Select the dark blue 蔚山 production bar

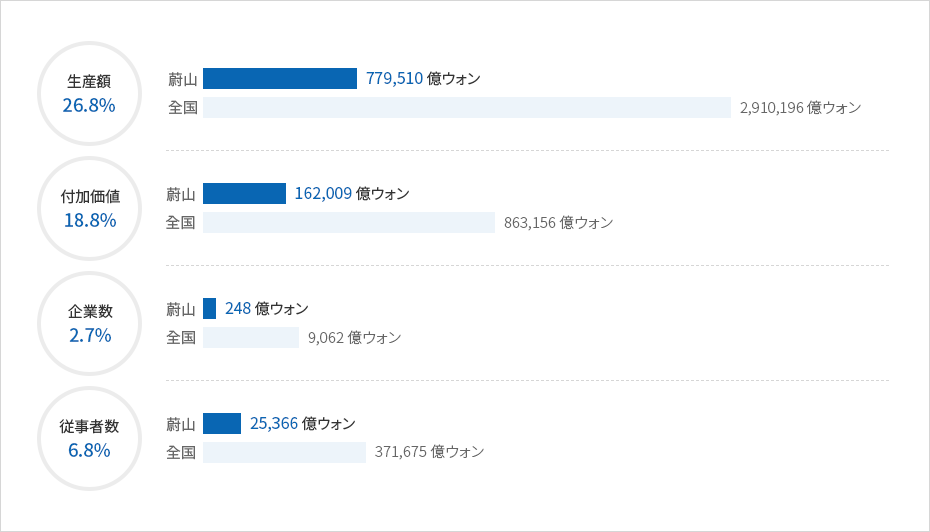[x=280, y=78]
